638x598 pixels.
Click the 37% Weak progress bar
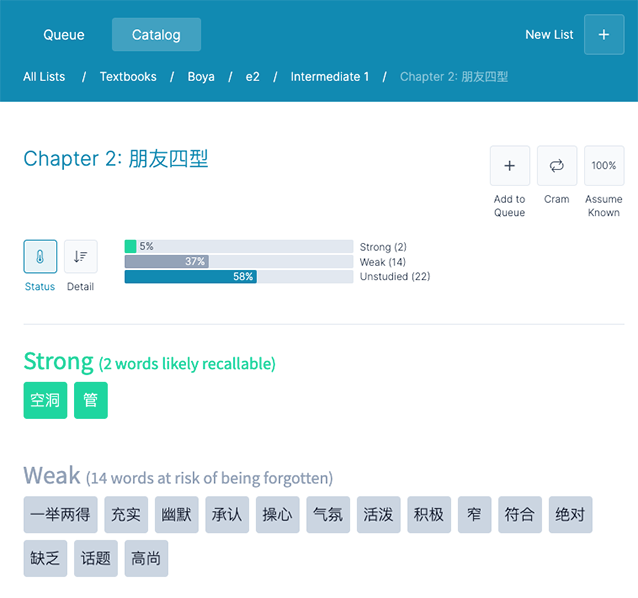click(239, 262)
